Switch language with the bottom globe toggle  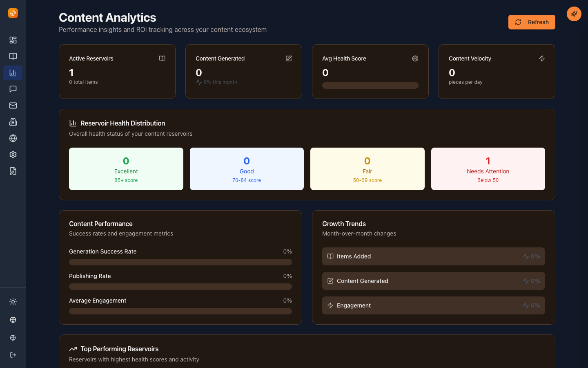click(x=13, y=320)
